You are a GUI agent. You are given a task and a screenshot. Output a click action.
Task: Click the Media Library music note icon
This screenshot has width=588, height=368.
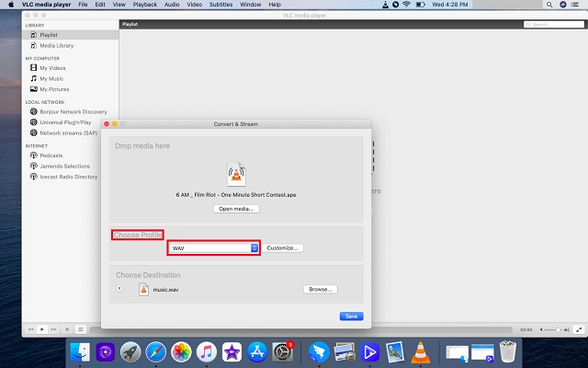click(x=33, y=45)
